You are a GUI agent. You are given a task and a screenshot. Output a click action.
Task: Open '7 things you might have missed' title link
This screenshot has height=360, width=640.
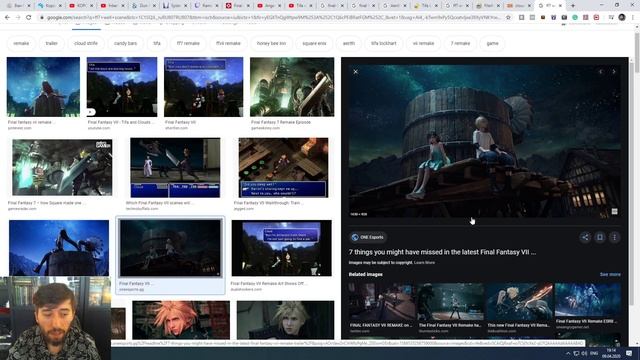tap(442, 252)
